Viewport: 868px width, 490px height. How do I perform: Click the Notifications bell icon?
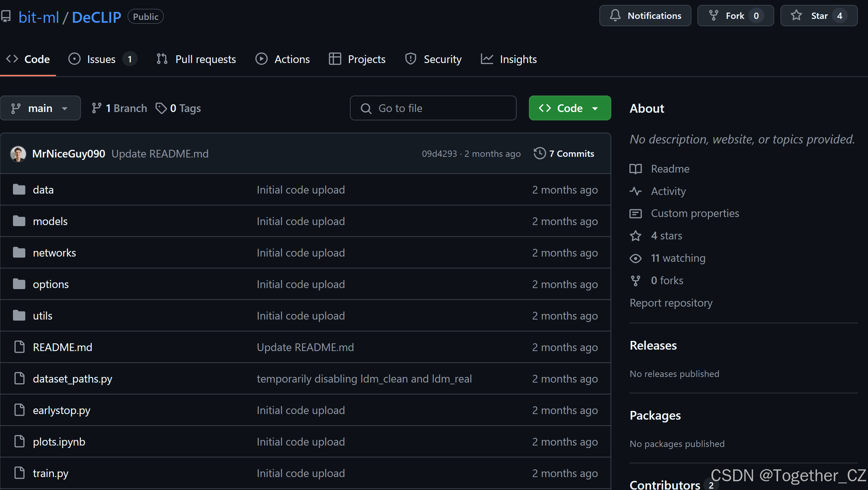coord(615,15)
